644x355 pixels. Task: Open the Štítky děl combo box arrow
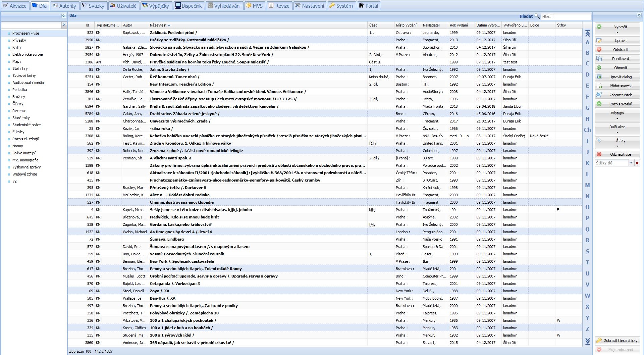(631, 163)
